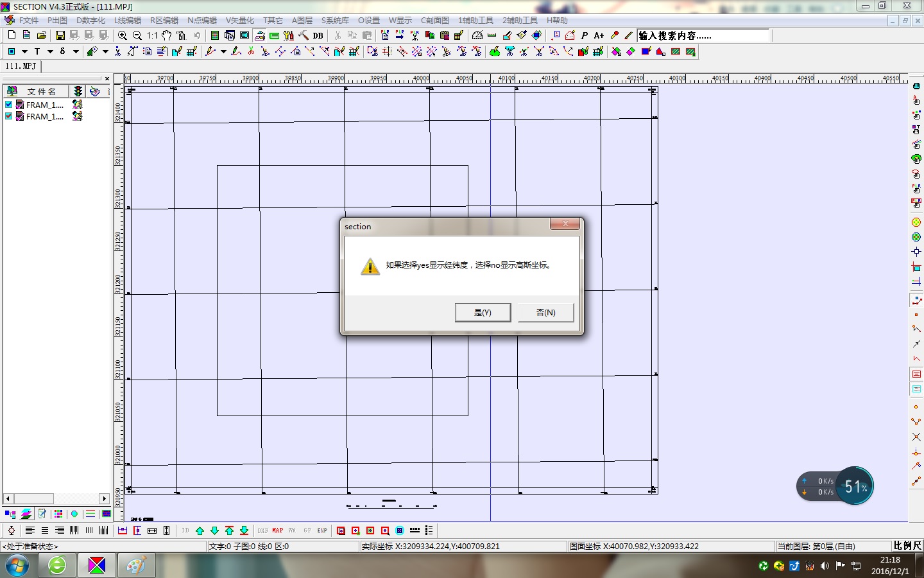Image resolution: width=924 pixels, height=578 pixels.
Task: Uncheck the first FRAM_1 file checkbox
Action: 8,105
